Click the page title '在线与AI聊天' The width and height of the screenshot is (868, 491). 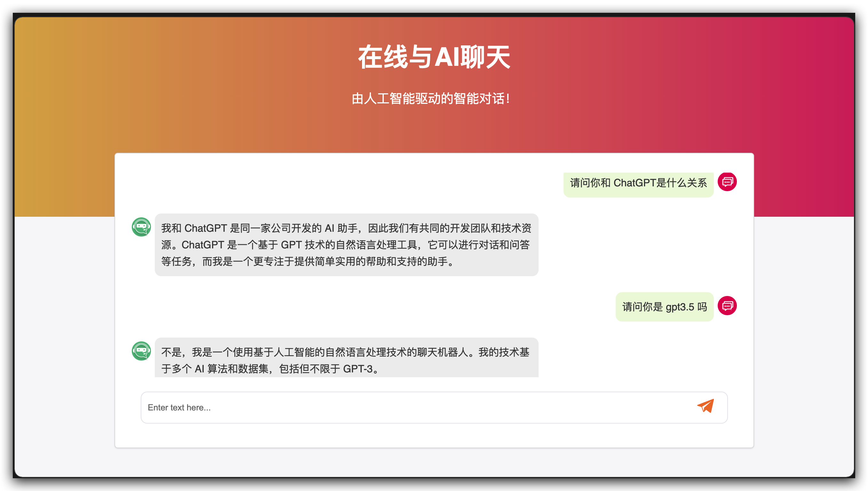click(434, 57)
